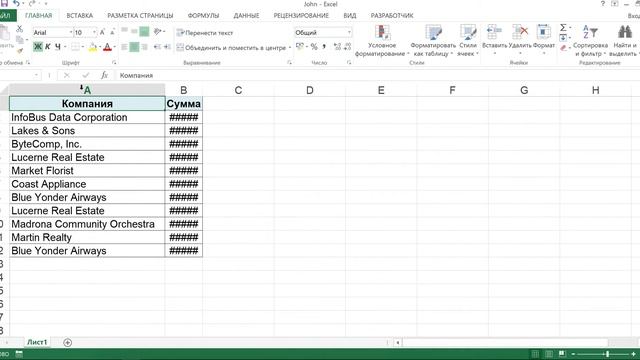Open the Arial font name dropdown
This screenshot has width=640, height=360.
pyautogui.click(x=71, y=32)
